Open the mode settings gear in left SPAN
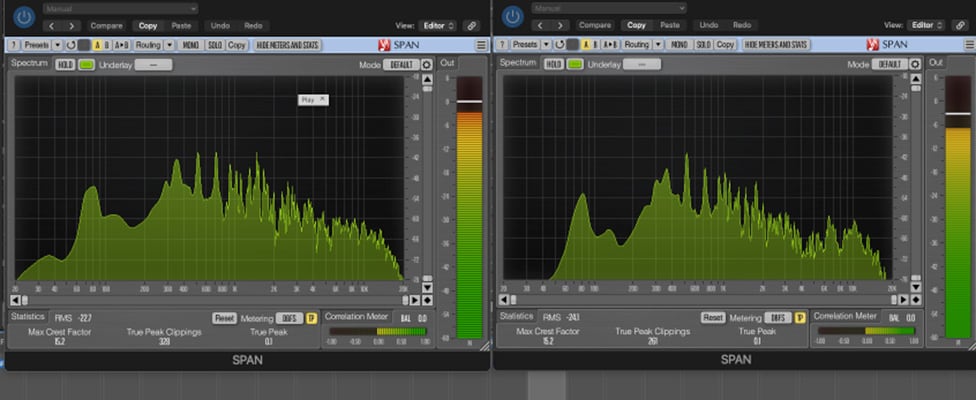Image resolution: width=976 pixels, height=400 pixels. point(426,65)
